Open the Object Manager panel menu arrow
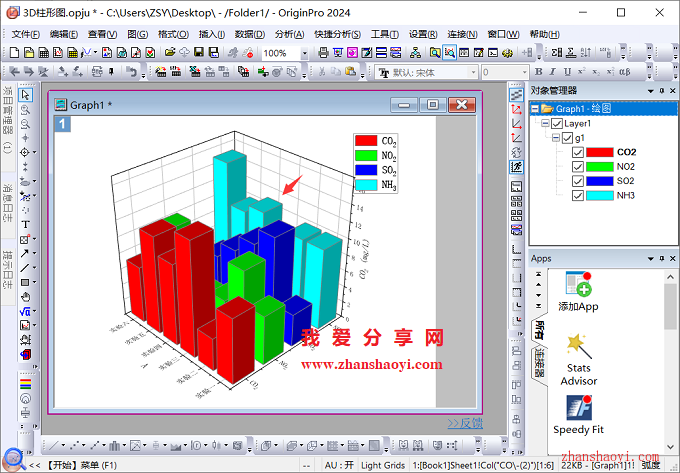680x473 pixels. coord(651,91)
